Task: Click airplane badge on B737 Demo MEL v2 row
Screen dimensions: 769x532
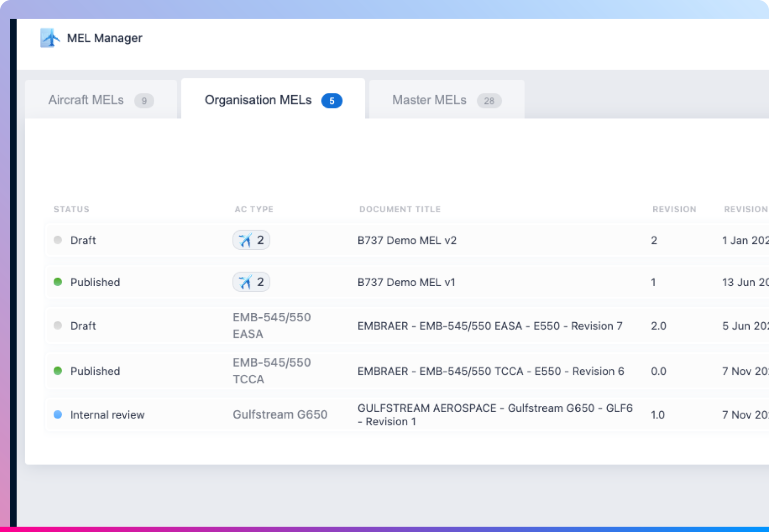Action: pos(251,240)
